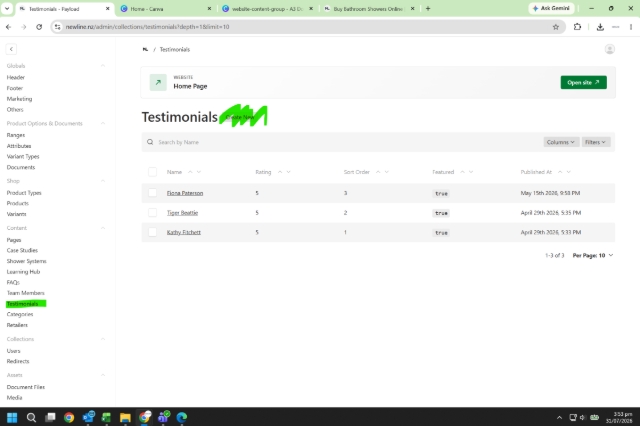Open Team Members in sidebar
The height and width of the screenshot is (426, 640).
25,293
